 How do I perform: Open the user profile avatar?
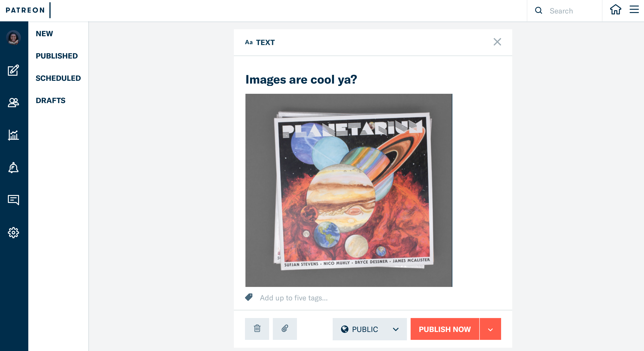13,38
